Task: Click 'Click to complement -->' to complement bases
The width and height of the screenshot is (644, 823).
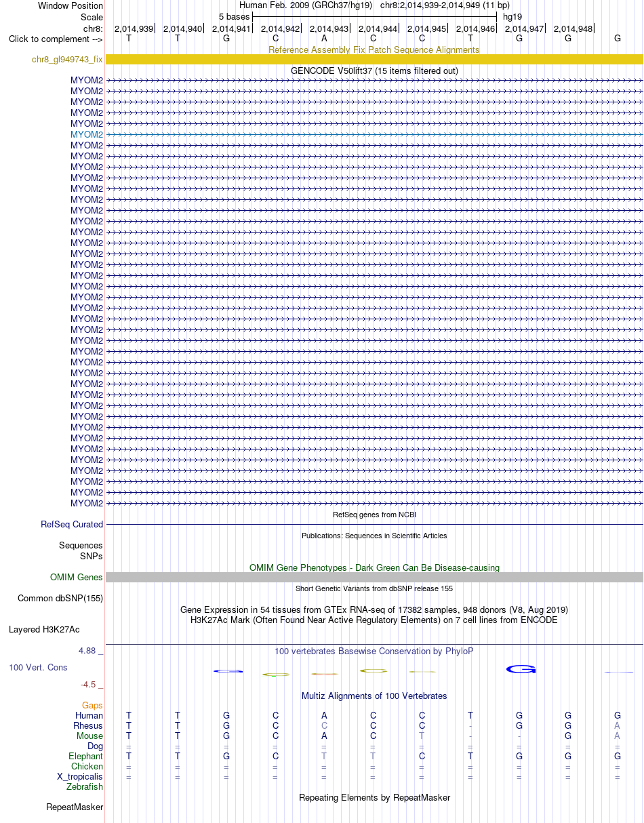Action: (56, 39)
